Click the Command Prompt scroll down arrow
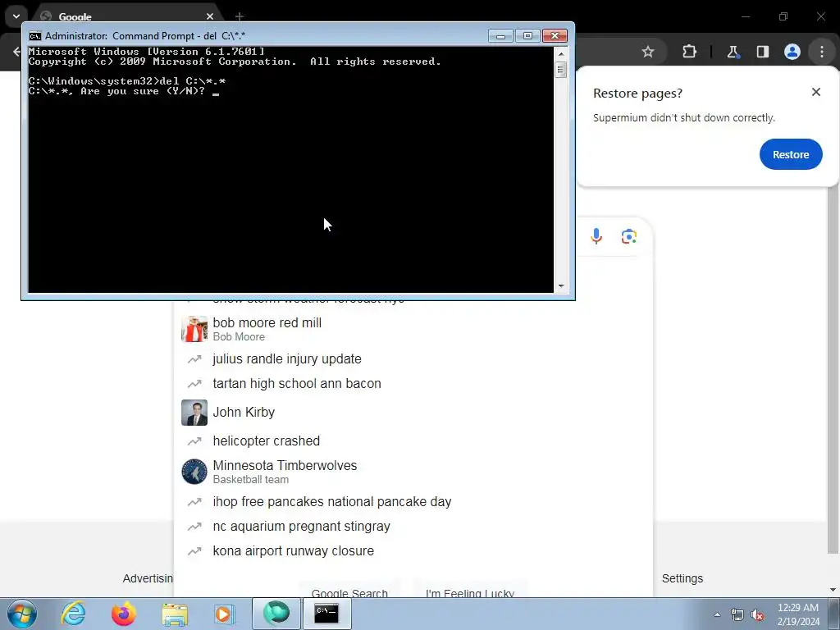The image size is (840, 630). (x=561, y=286)
